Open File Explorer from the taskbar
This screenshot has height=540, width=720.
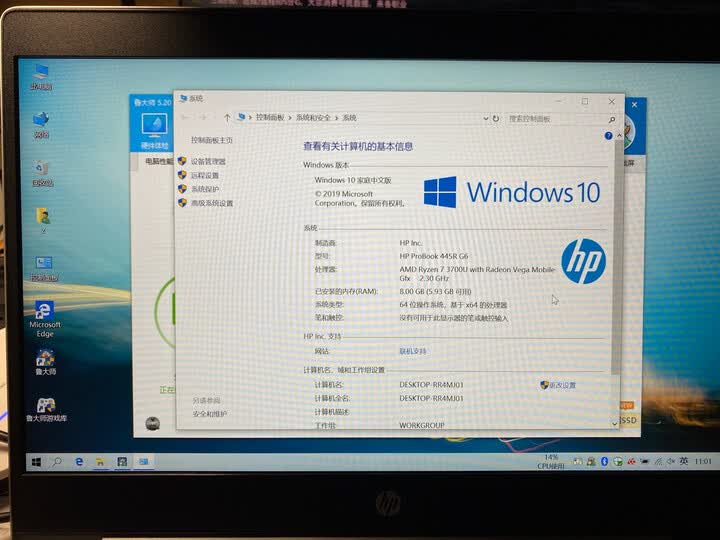100,462
